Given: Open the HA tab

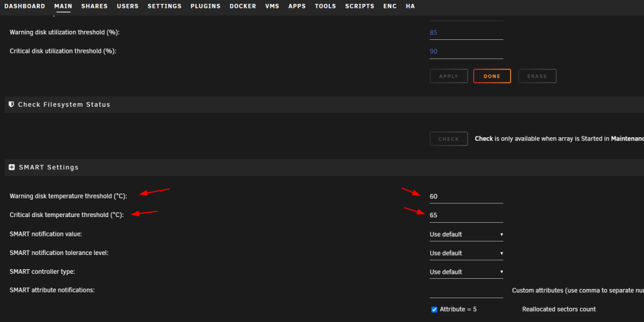Looking at the screenshot, I should 410,6.
